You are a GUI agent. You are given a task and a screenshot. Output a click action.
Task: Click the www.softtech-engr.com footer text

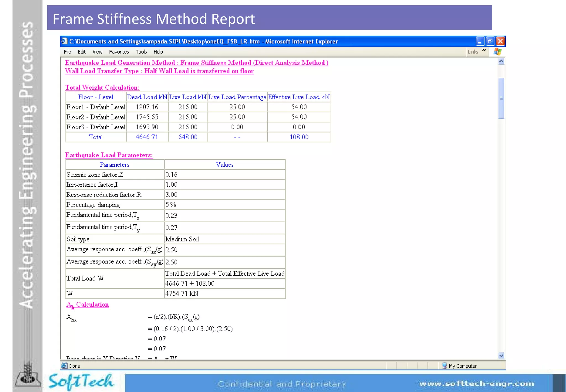pos(476,384)
